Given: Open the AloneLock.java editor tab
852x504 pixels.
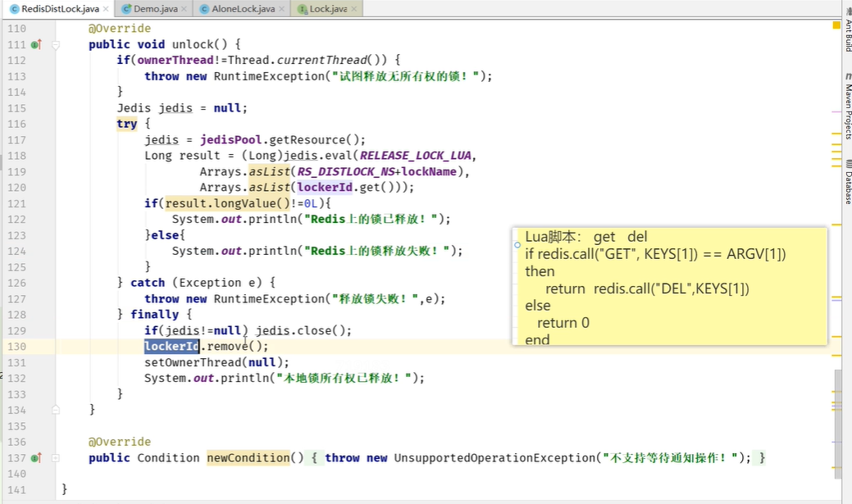Looking at the screenshot, I should click(243, 9).
